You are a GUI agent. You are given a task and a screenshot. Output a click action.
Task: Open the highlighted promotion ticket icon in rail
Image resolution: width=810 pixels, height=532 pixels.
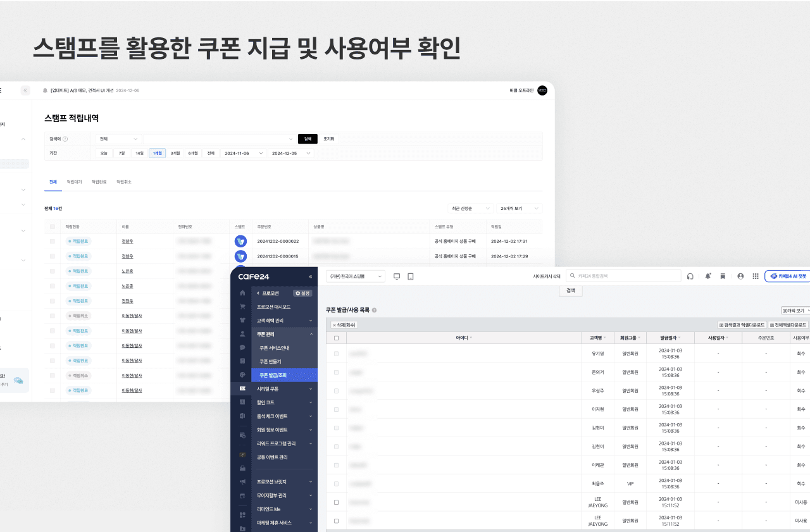click(242, 388)
